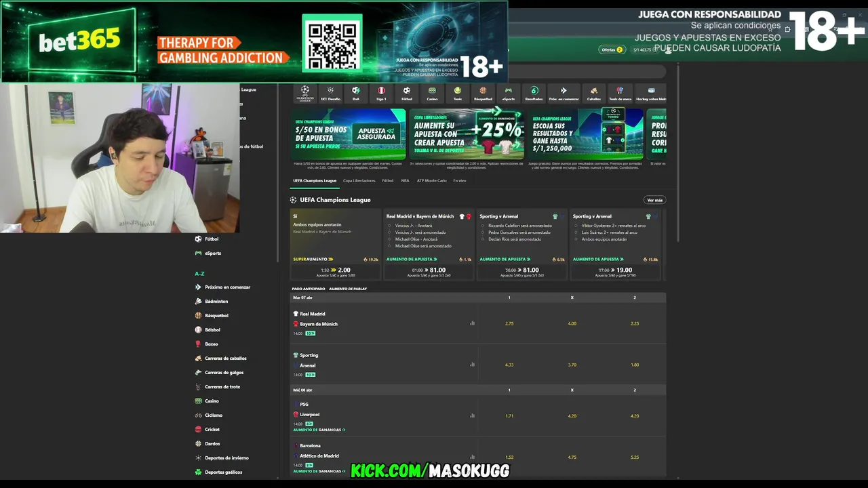Pick Sporting win odds 4.33
This screenshot has height=488, width=868.
[509, 365]
